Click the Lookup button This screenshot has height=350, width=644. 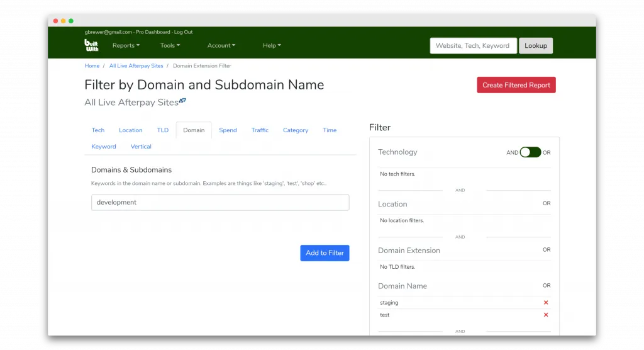535,45
